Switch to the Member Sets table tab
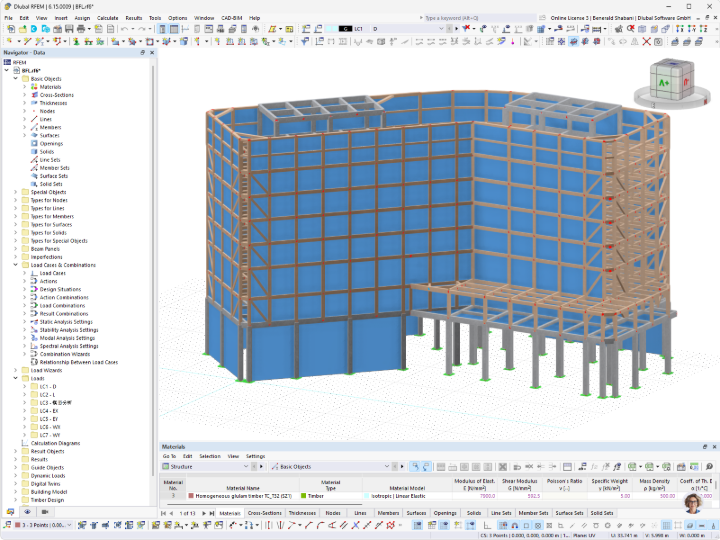Image resolution: width=720 pixels, height=540 pixels. pos(534,513)
